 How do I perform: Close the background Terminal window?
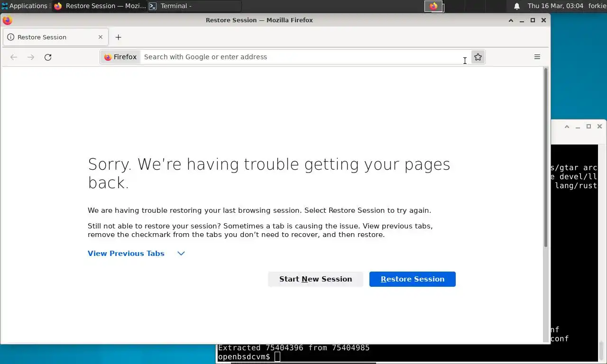pos(599,127)
